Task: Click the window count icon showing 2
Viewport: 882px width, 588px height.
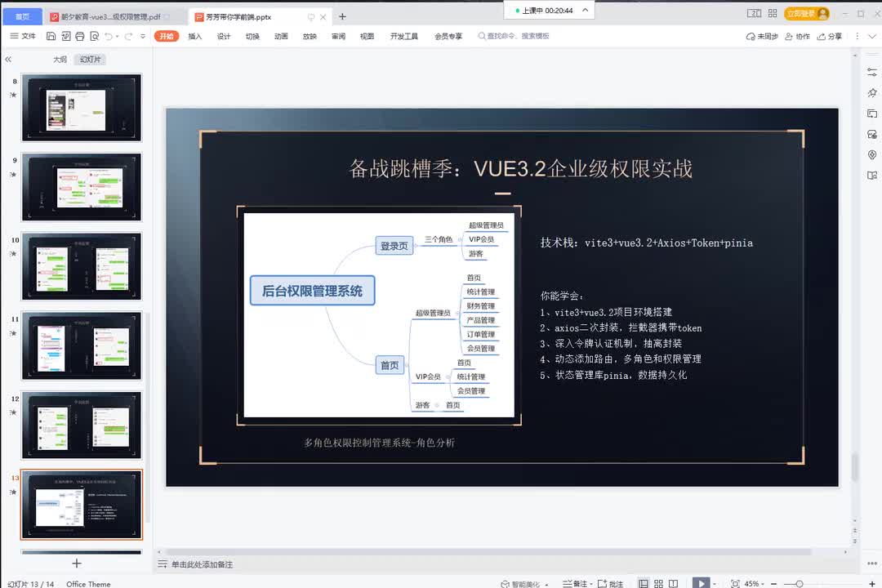Action: 754,14
